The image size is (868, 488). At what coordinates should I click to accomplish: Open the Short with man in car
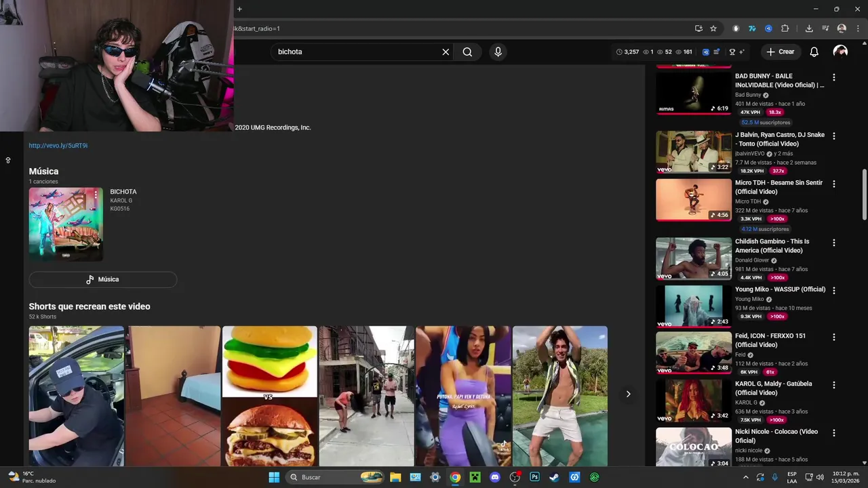[76, 396]
